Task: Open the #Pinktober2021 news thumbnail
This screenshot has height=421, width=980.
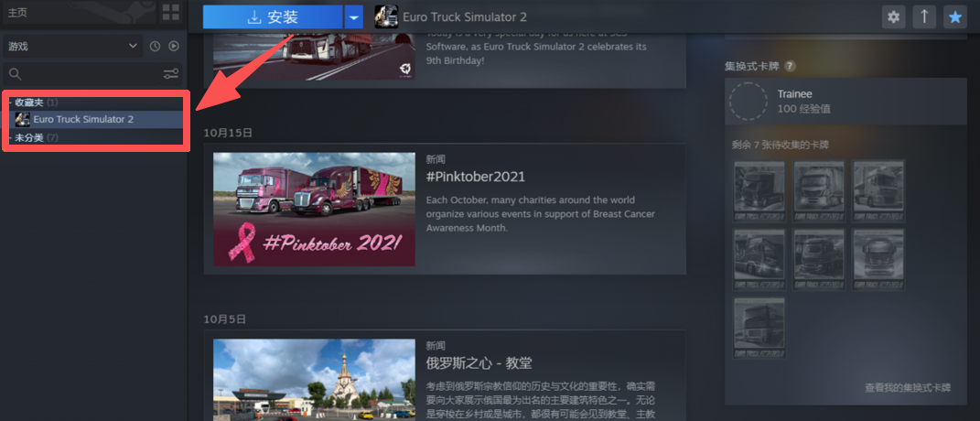Action: (x=315, y=210)
